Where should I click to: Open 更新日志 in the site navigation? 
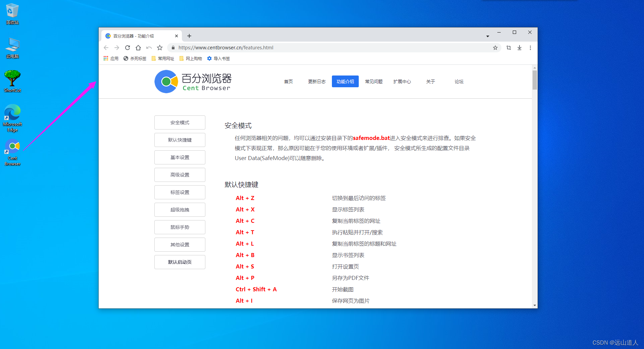pos(317,82)
